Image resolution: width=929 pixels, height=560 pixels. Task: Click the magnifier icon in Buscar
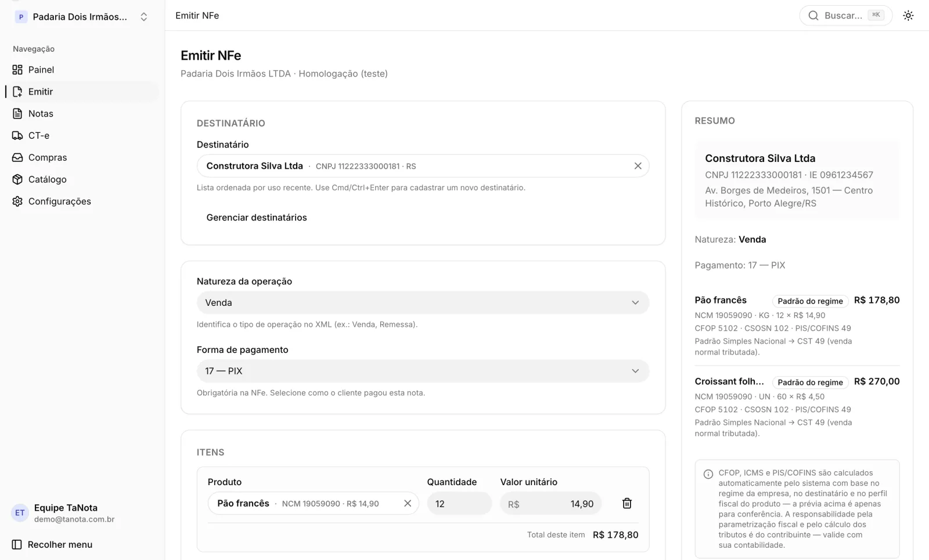tap(813, 16)
